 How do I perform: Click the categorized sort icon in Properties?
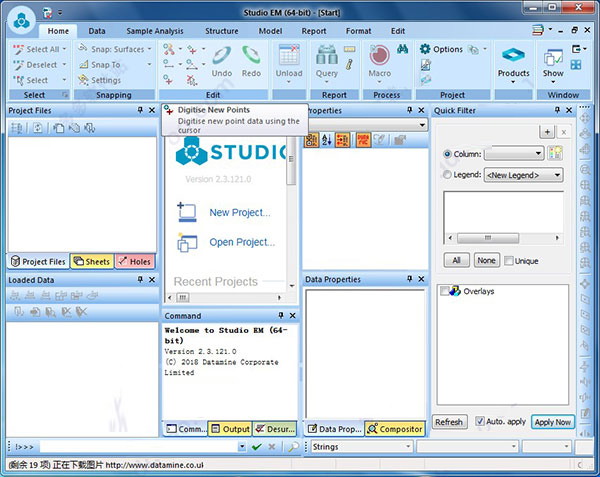point(311,140)
